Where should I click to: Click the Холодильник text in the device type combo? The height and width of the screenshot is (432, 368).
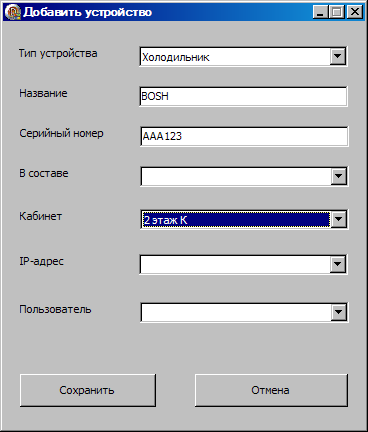[x=176, y=57]
